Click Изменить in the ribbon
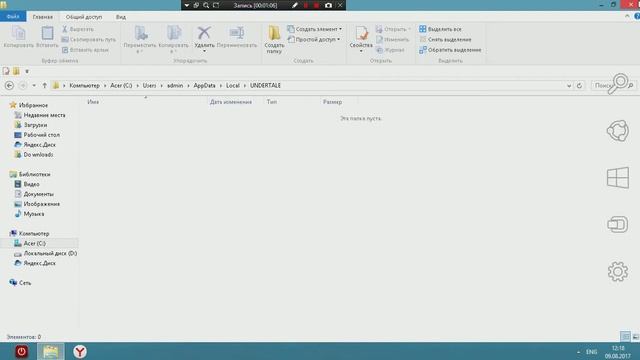Screen dimensions: 640x360 coord(393,40)
